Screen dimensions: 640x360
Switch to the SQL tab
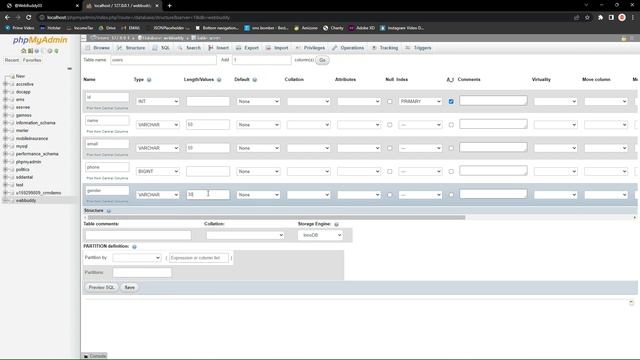point(161,48)
